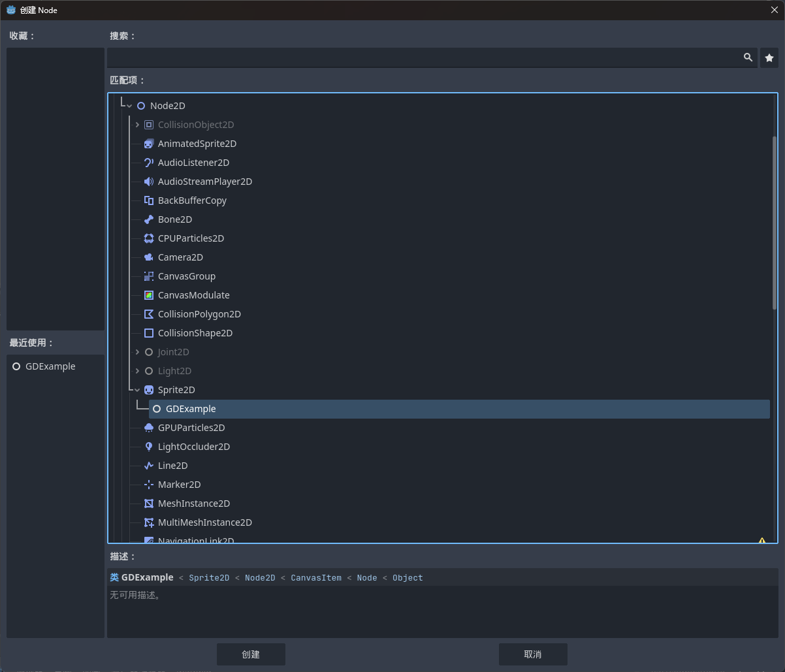Click the Bone2D node icon
The height and width of the screenshot is (672, 785).
(149, 219)
